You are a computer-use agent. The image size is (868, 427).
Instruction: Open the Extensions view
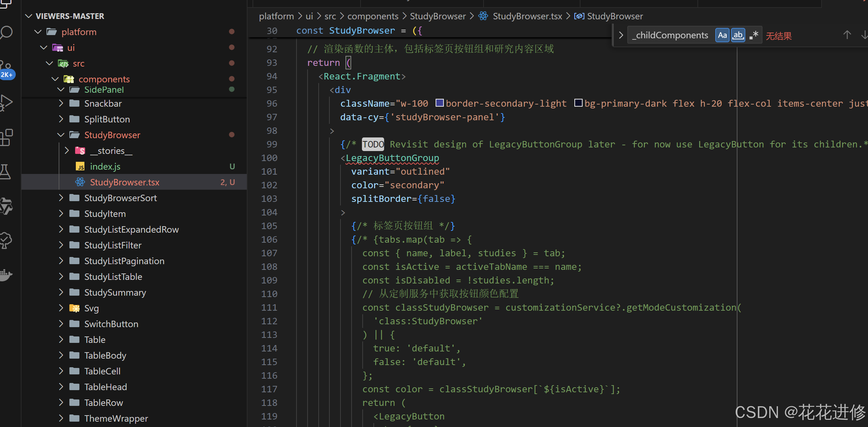(x=6, y=137)
